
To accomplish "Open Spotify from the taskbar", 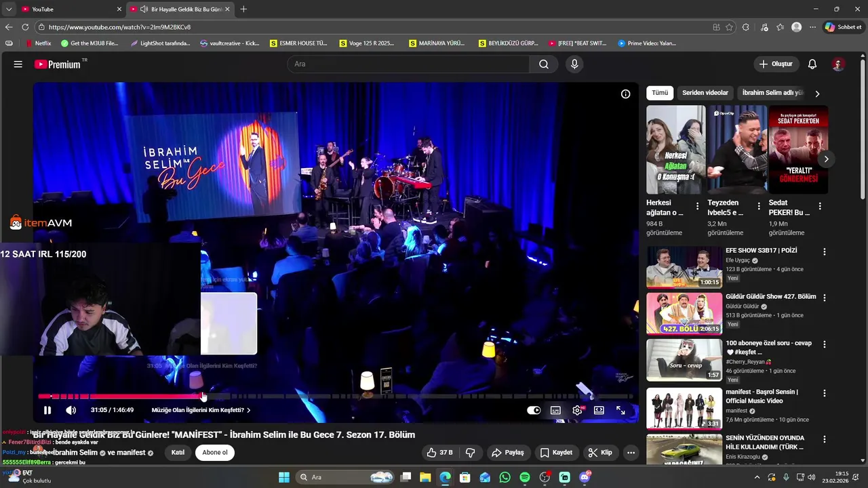I will tap(525, 477).
